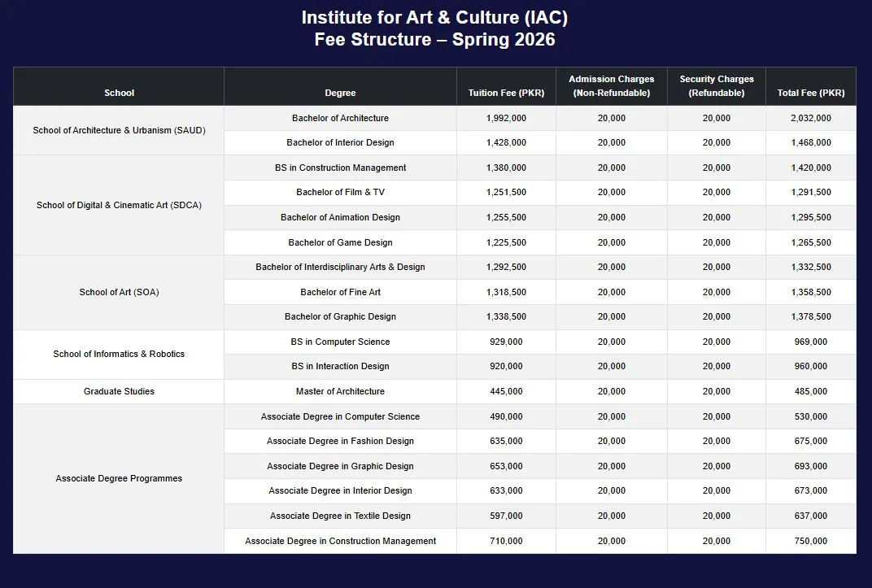The image size is (872, 588).
Task: Click 'Associate Degree in Computer Science' cell
Action: pyautogui.click(x=340, y=416)
